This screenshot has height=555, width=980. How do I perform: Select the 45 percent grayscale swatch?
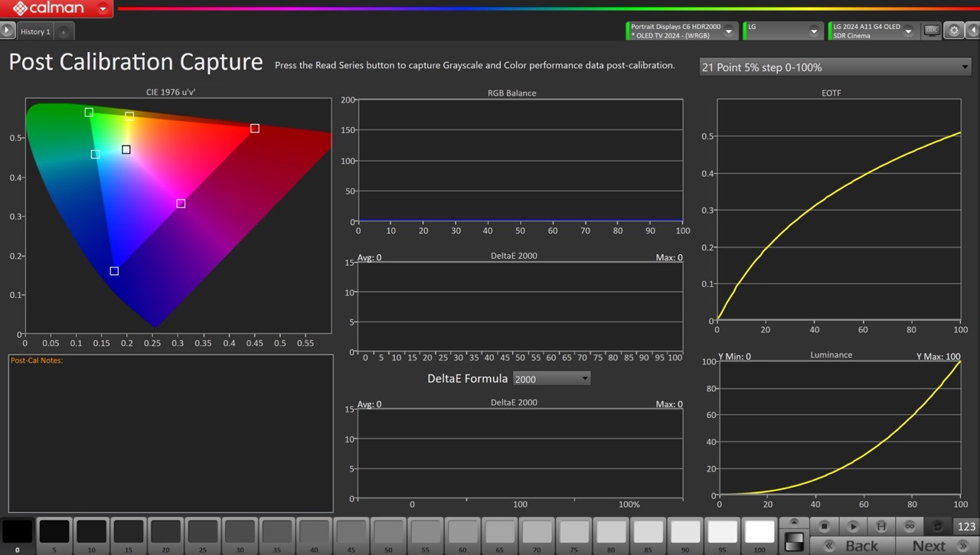pyautogui.click(x=351, y=534)
